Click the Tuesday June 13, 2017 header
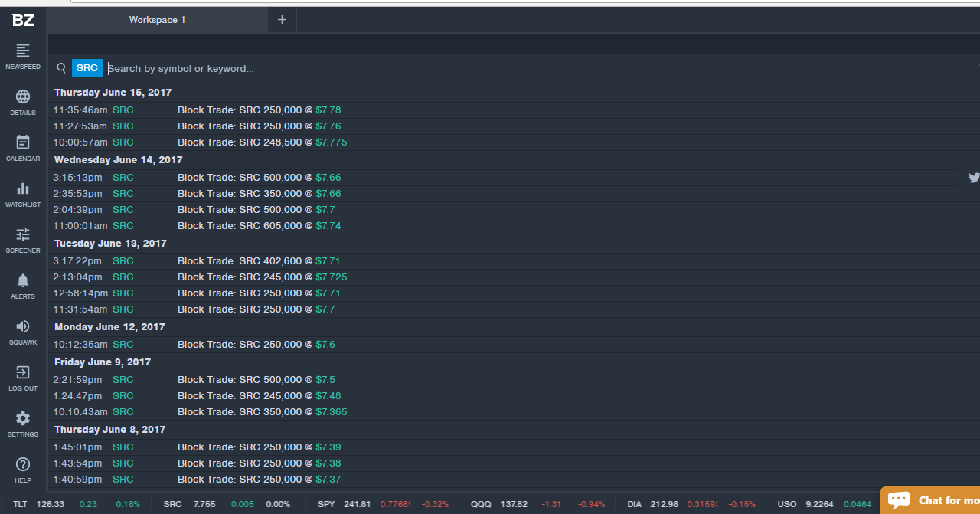Screen dimensions: 980x514 (x=110, y=244)
